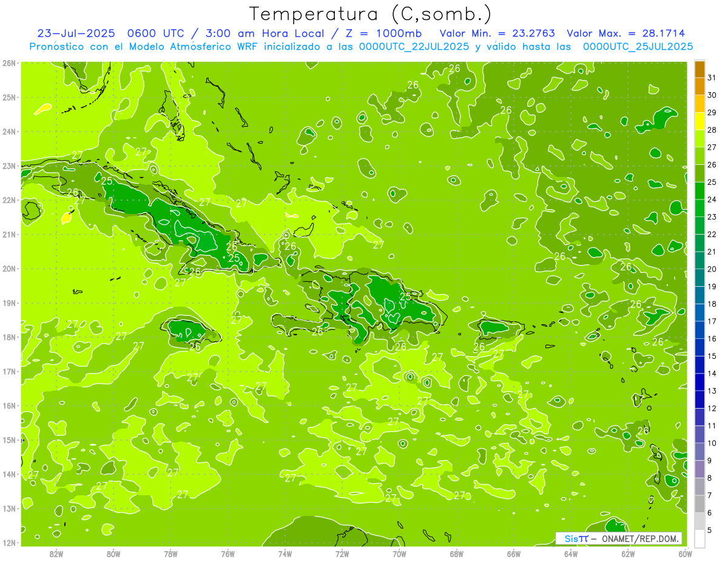
Task: Click the valid-until time '0000UTC_25JUL2025'
Action: [638, 46]
